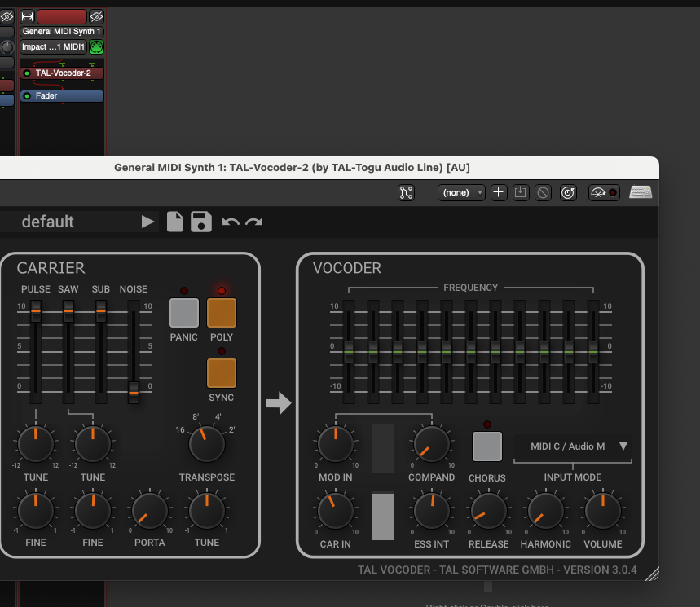This screenshot has height=607, width=700.
Task: Click the second TUNE knob under SAW
Action: 92,444
